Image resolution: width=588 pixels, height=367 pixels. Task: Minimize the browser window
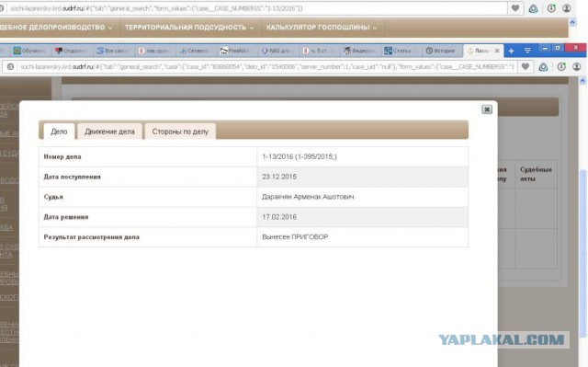coord(545,49)
